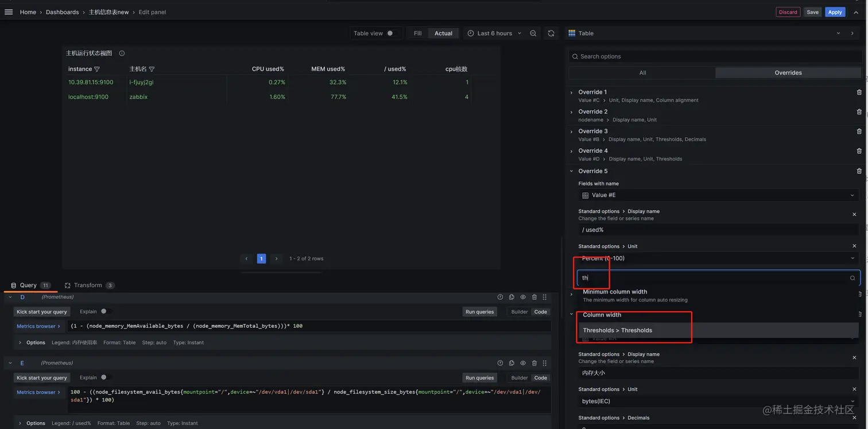Image resolution: width=868 pixels, height=429 pixels.
Task: Close the visualization options pane arrow
Action: coord(852,33)
